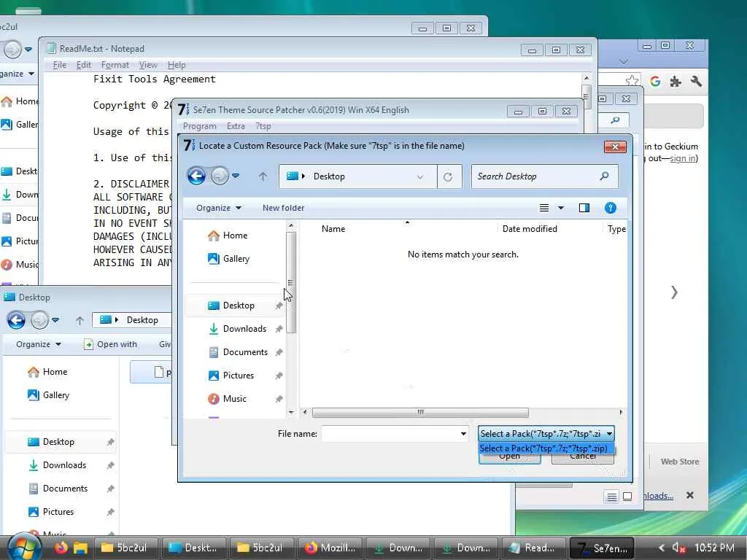Image resolution: width=747 pixels, height=560 pixels.
Task: Sort by Name column
Action: click(x=333, y=229)
